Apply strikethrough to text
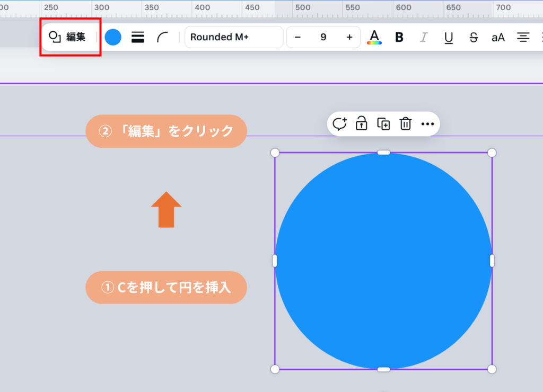543x392 pixels. pos(474,37)
